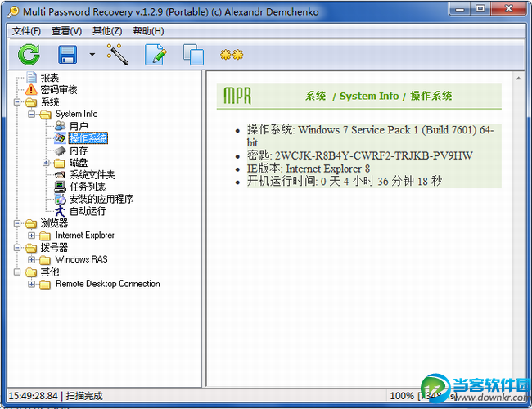Click the scroll up arrow in right pane
Screen dimensions: 532x409
(x=518, y=79)
